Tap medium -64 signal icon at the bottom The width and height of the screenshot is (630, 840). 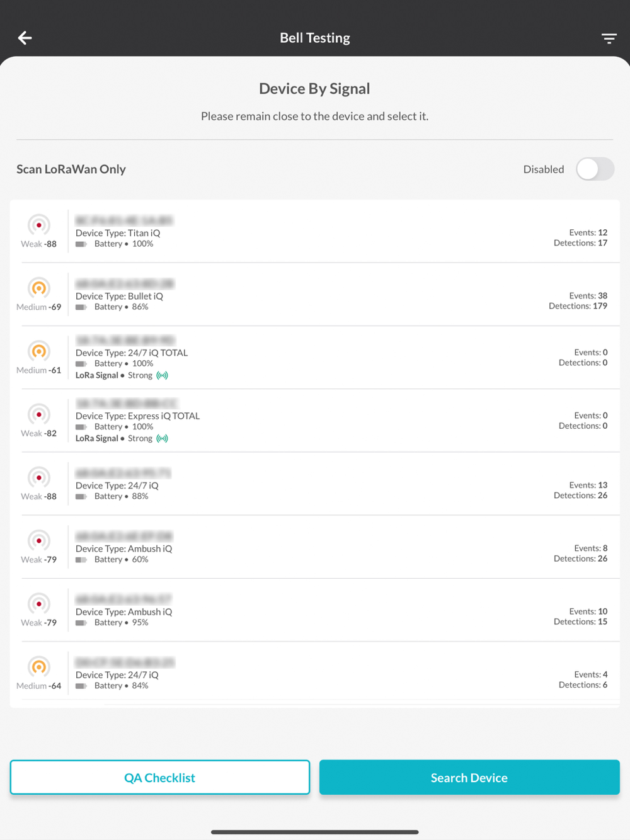pos(39,666)
